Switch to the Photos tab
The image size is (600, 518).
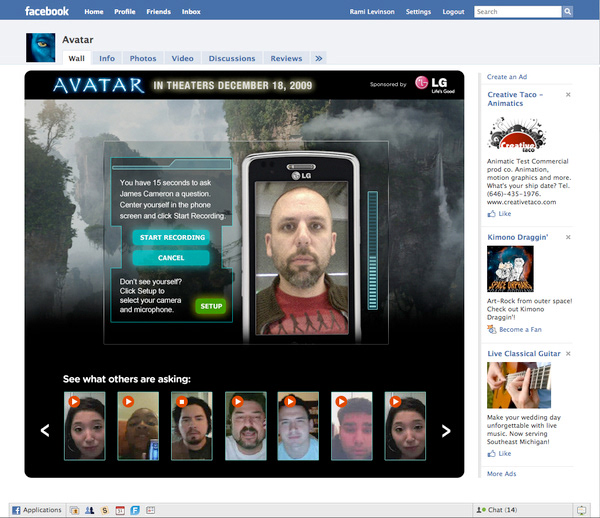(143, 58)
